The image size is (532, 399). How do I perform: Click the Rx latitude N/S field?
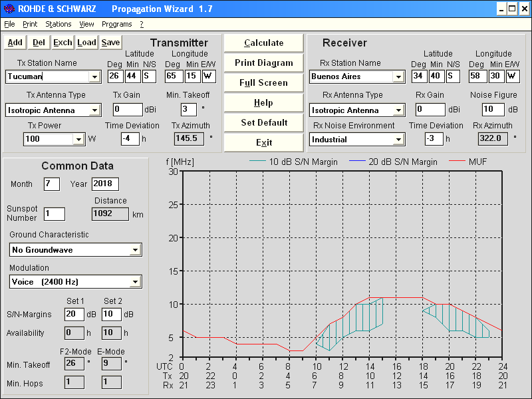453,76
